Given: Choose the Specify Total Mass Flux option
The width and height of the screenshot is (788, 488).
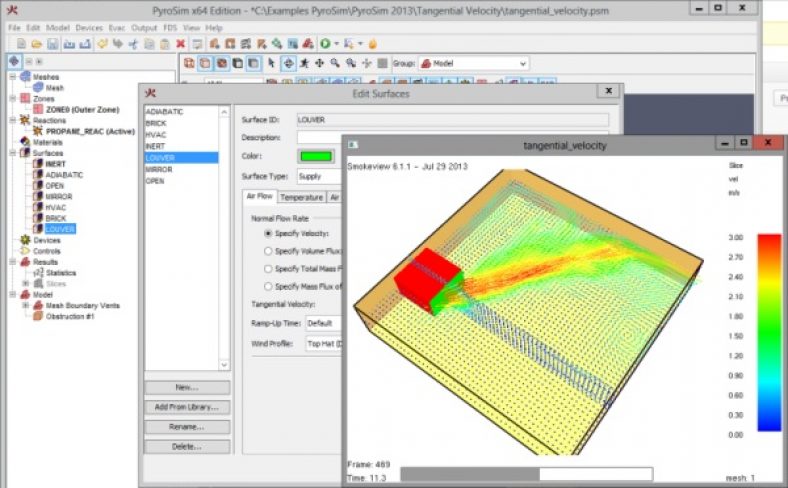Looking at the screenshot, I should [268, 269].
